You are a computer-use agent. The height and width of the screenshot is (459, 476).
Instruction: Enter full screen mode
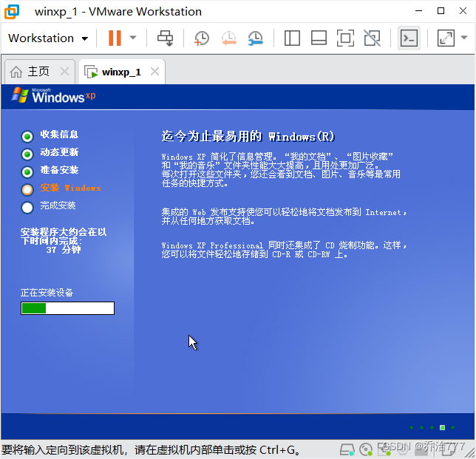coord(345,38)
